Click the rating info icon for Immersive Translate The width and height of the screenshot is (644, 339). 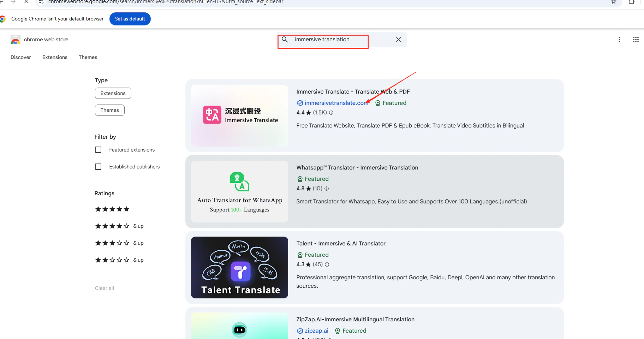(331, 113)
